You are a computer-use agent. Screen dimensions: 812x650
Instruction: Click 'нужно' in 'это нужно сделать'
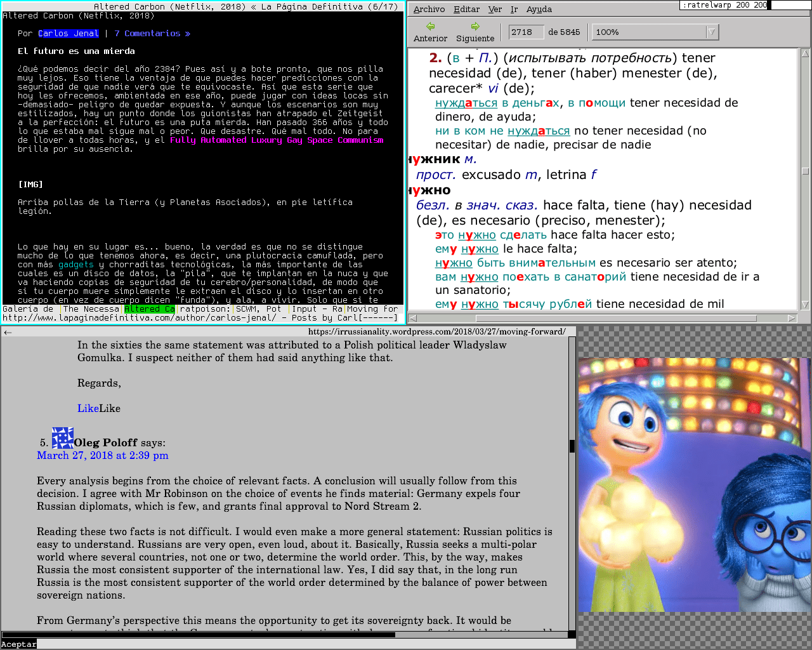(477, 235)
